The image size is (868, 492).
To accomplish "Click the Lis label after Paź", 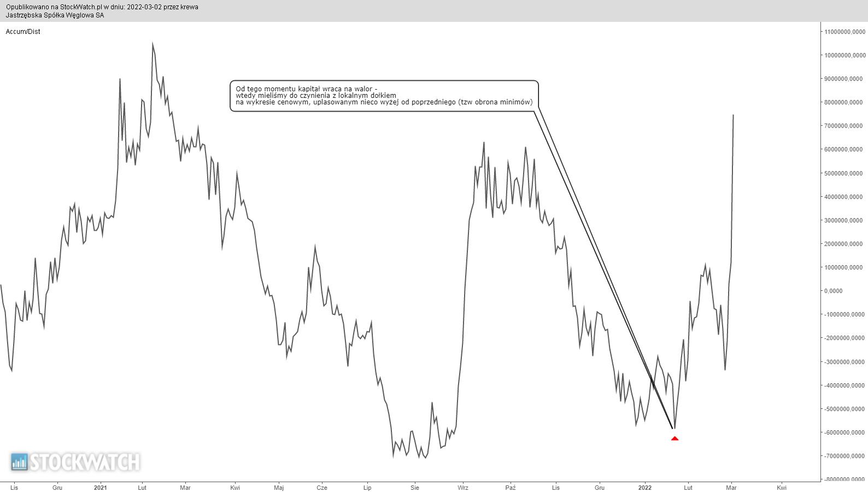I will pyautogui.click(x=556, y=488).
